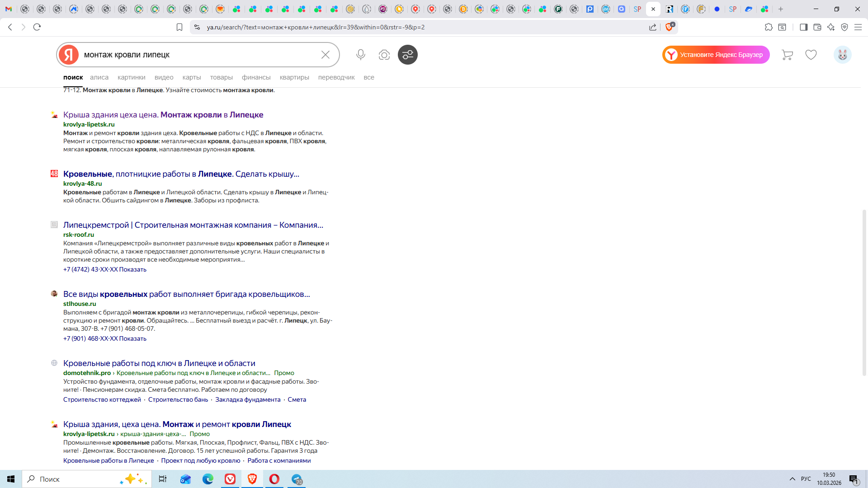Clear the search query with X

325,55
